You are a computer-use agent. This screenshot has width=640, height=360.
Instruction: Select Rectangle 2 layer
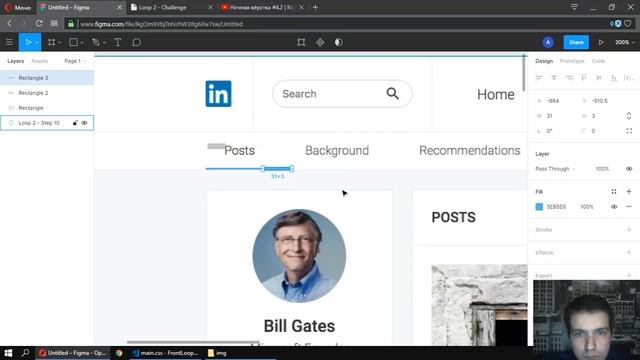coord(47,93)
